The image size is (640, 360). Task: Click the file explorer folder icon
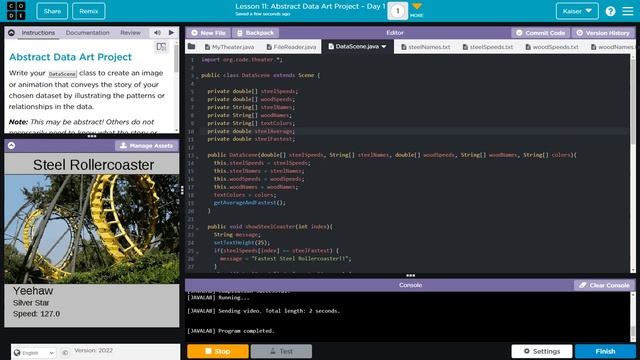[x=191, y=47]
